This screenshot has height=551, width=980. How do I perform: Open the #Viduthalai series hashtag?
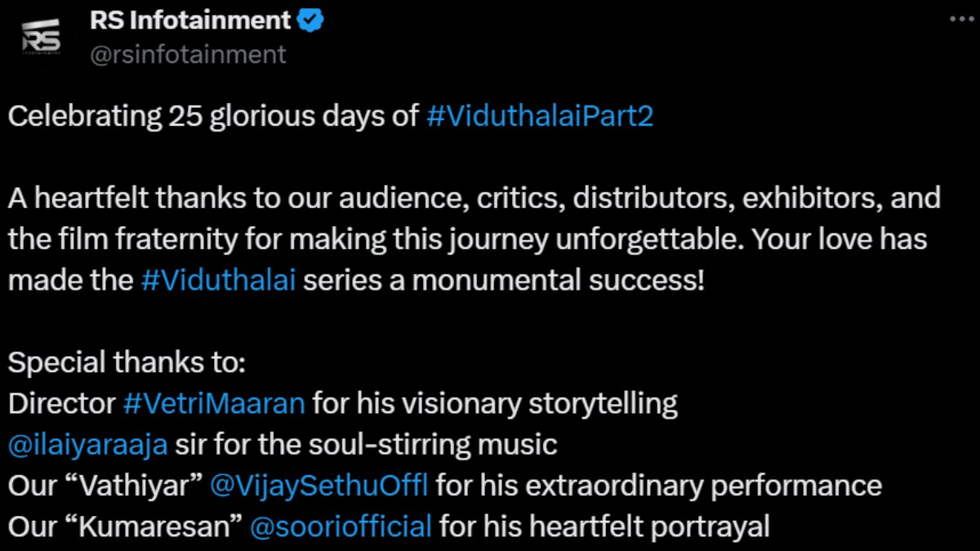coord(219,280)
